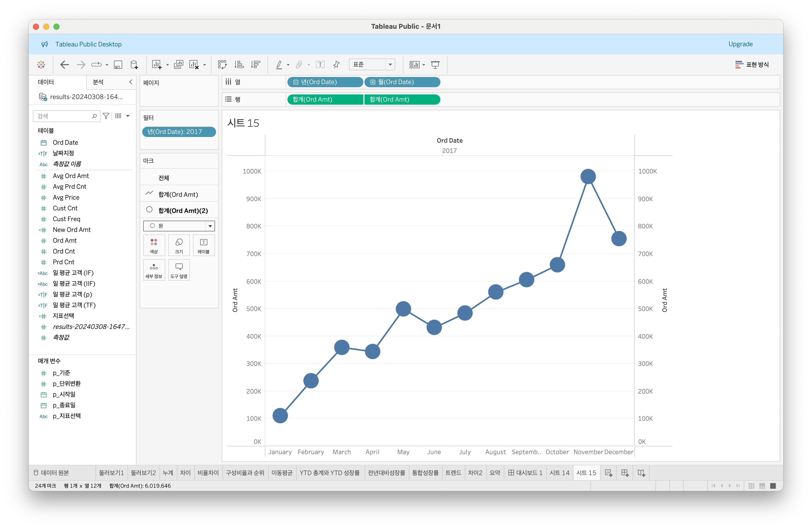Click the new dashboard tab icon
This screenshot has width=812, height=529.
[625, 473]
